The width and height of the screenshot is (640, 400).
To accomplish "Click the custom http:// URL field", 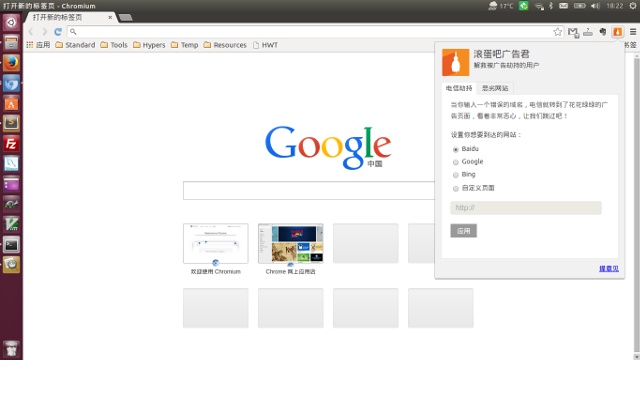I will pos(526,208).
